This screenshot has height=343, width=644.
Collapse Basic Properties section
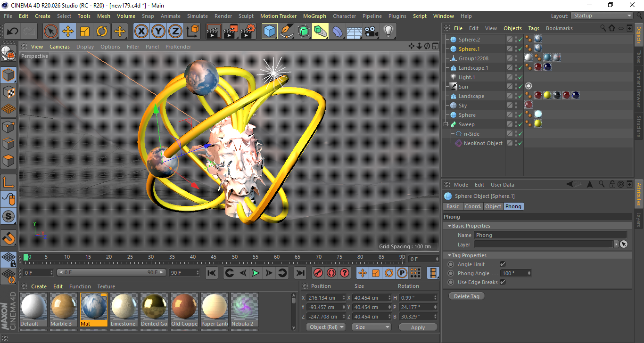point(450,226)
